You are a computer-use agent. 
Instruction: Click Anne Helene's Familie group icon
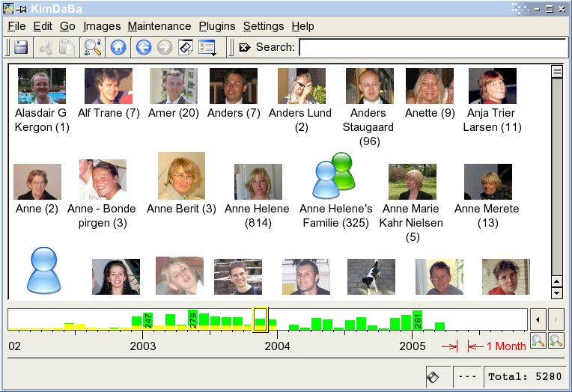click(x=334, y=175)
